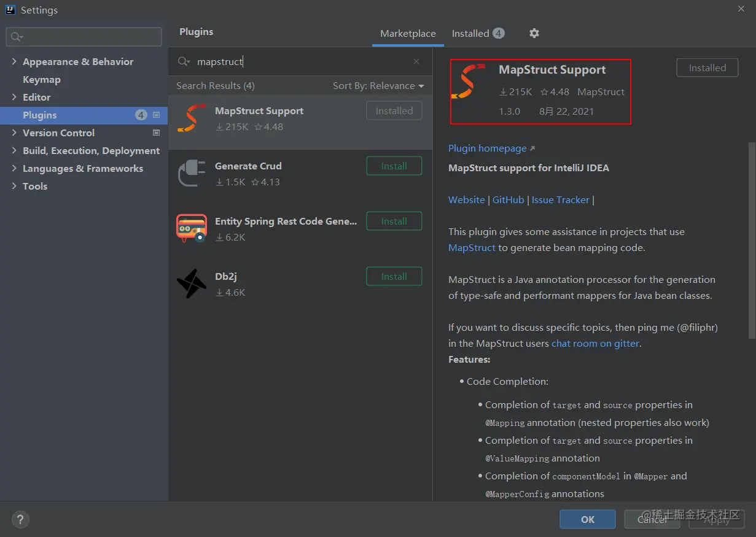Open the chat room on gitter link
756x537 pixels.
coord(595,343)
